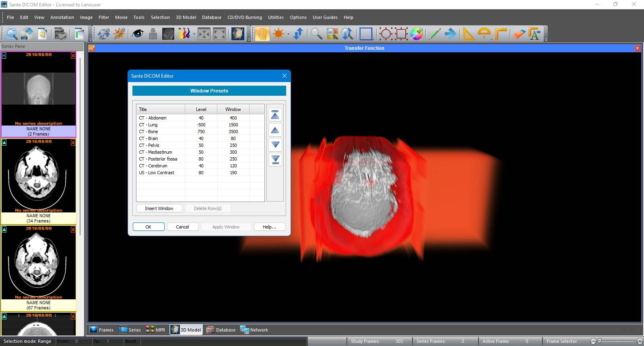The width and height of the screenshot is (644, 346).
Task: Select the red dashed ellipse ROI tool
Action: [x=386, y=34]
